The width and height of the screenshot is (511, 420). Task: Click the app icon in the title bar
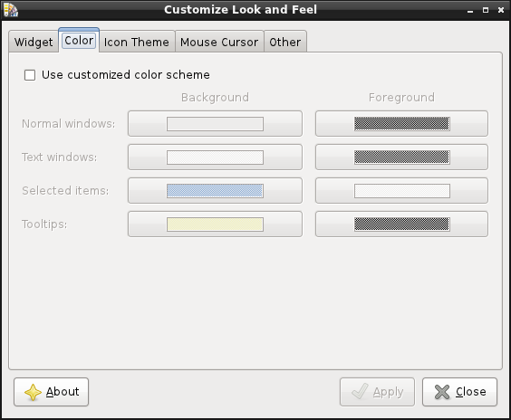click(11, 10)
